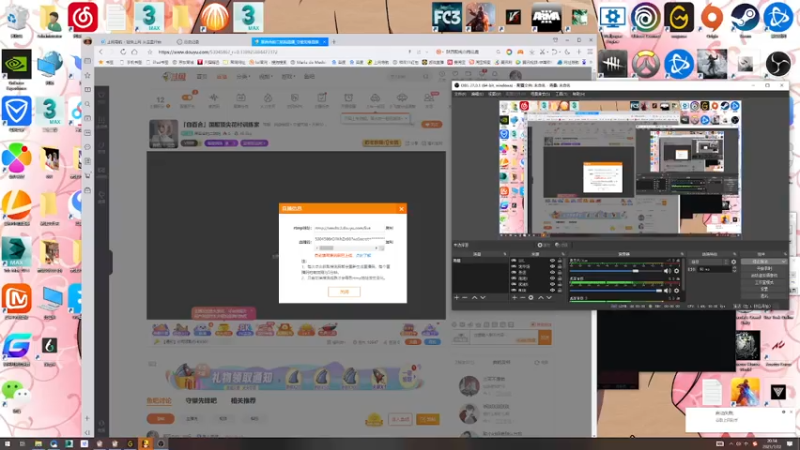This screenshot has height=450, width=800.
Task: Toggle visibility eye of second OBS source
Action: click(552, 266)
